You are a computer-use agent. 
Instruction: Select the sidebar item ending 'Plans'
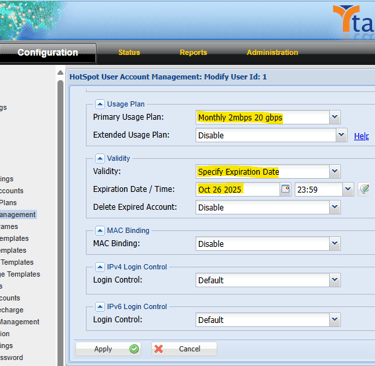pos(8,203)
